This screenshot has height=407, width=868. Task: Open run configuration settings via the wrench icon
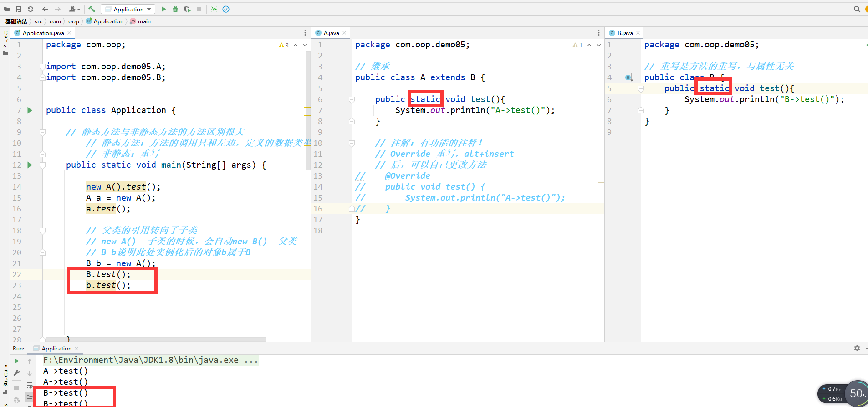point(17,373)
